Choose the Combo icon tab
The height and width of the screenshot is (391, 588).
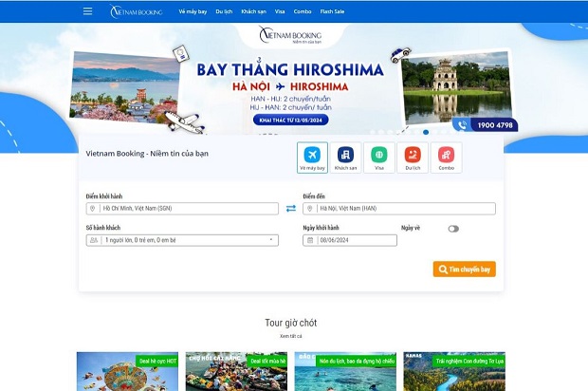coord(447,158)
